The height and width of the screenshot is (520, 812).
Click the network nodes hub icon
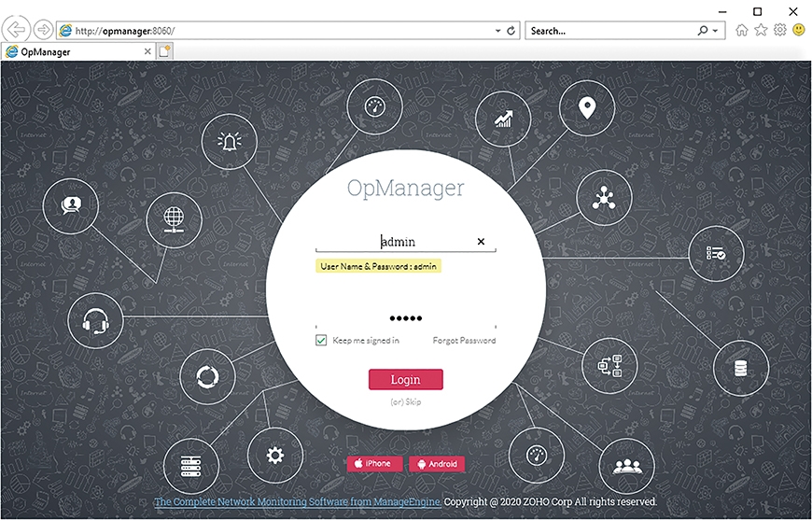tap(604, 198)
